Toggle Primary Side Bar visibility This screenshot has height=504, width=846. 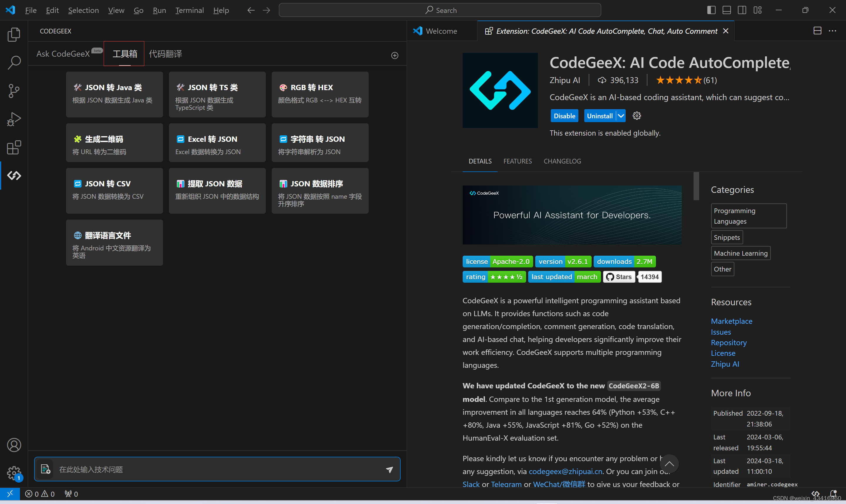click(711, 10)
